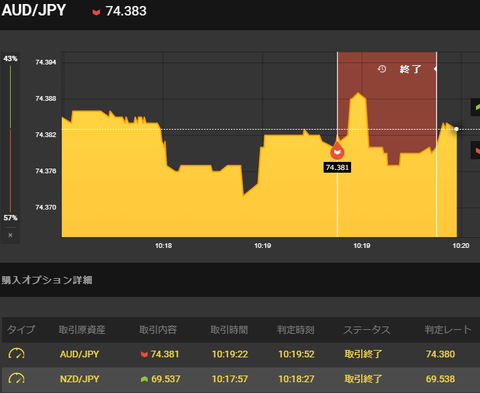Click the 10:20 time axis label
480x393 pixels.
(x=461, y=246)
